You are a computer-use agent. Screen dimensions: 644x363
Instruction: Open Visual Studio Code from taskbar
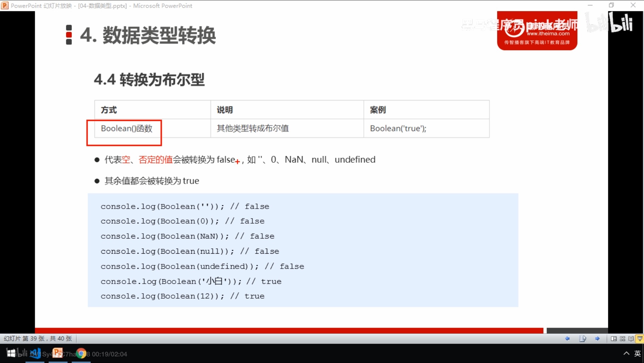tap(35, 353)
